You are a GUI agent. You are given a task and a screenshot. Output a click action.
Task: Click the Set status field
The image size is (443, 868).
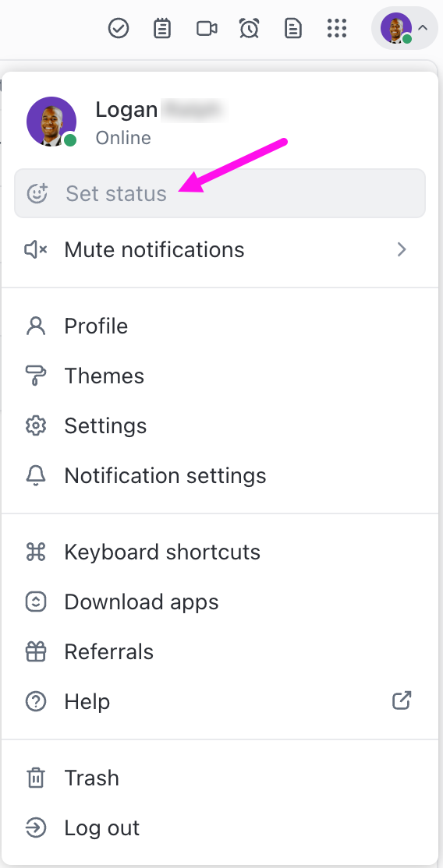[220, 193]
